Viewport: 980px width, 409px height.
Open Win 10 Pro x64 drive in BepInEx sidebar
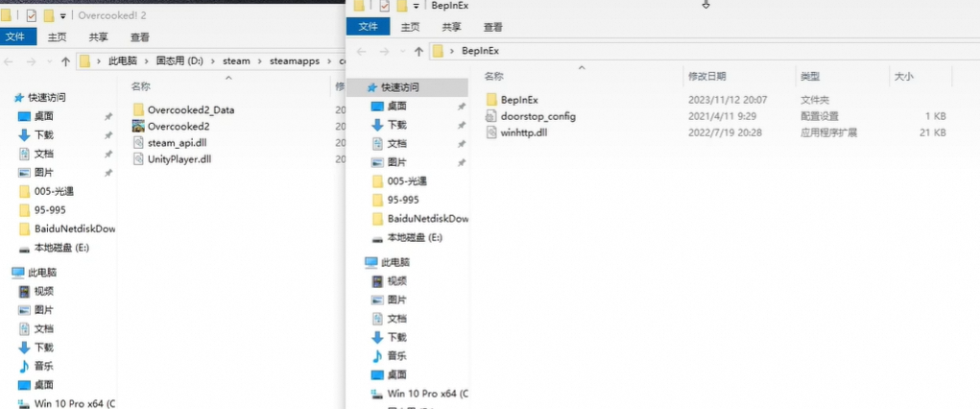tap(428, 394)
